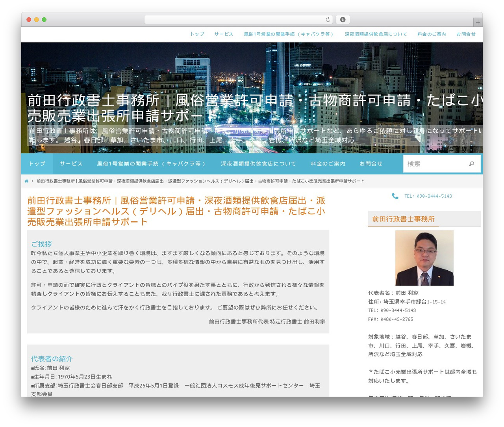
Task: Click the phone icon beside TEL number
Action: click(x=395, y=196)
